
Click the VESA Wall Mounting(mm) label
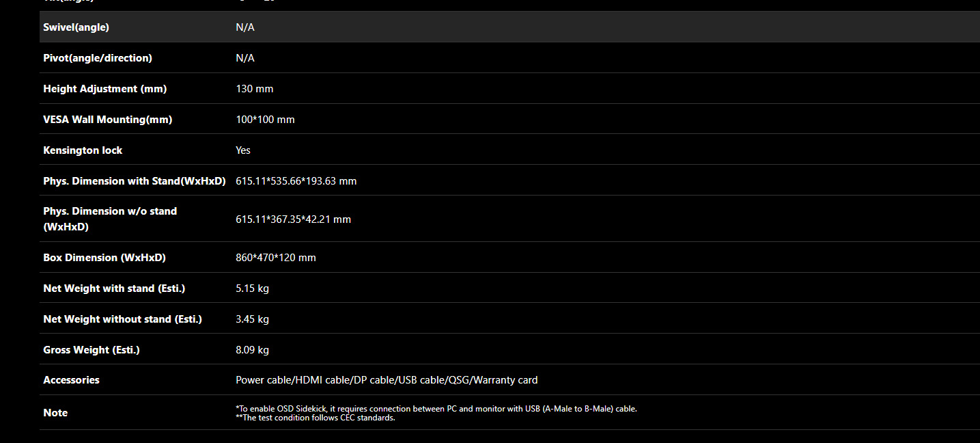click(x=107, y=120)
